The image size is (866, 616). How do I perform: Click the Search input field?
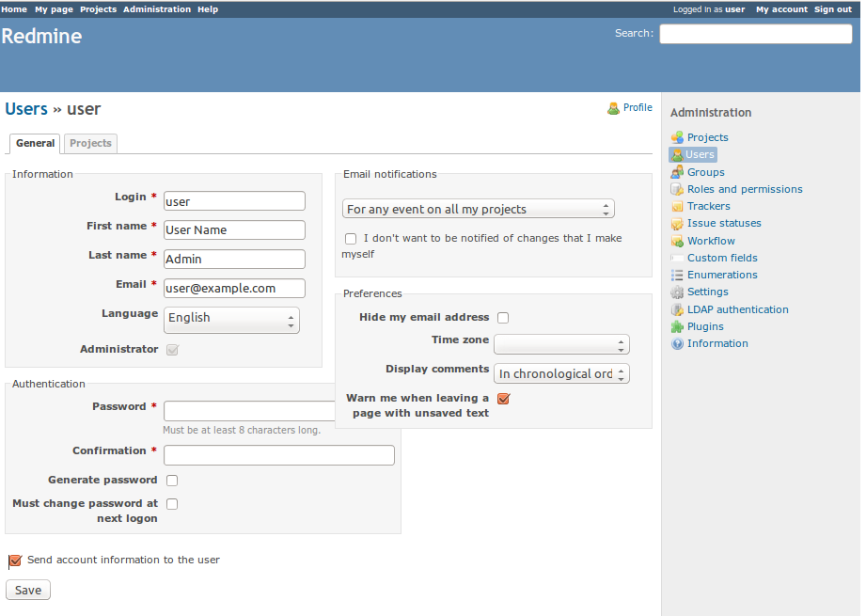coord(755,34)
